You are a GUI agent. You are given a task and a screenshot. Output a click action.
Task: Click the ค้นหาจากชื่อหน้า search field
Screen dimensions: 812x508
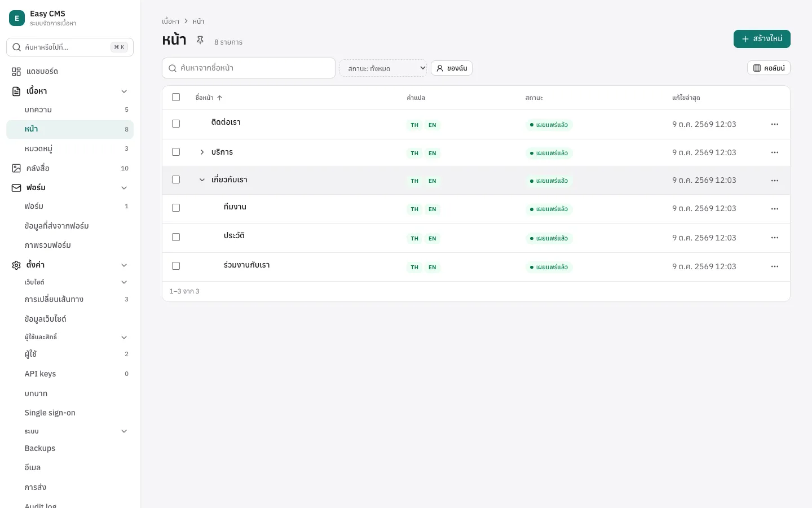249,68
